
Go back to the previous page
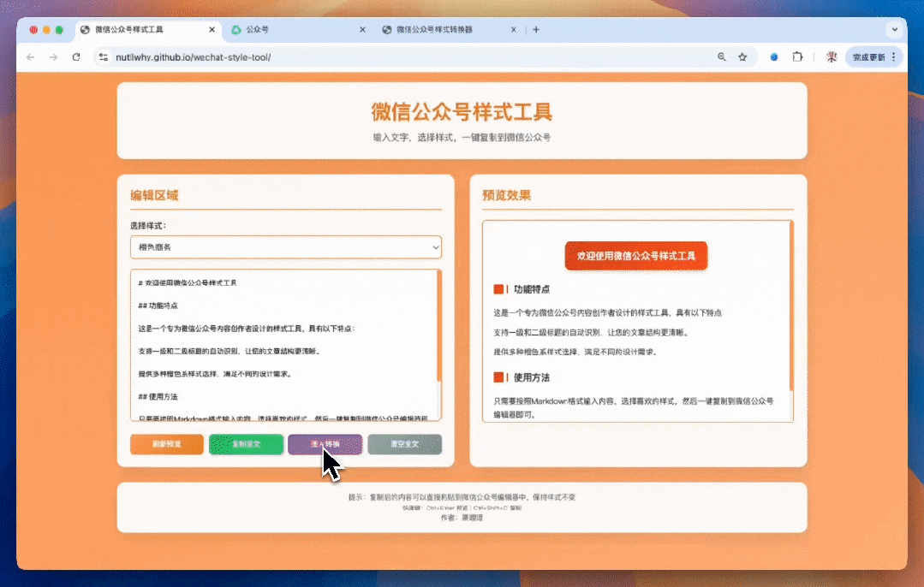(31, 57)
